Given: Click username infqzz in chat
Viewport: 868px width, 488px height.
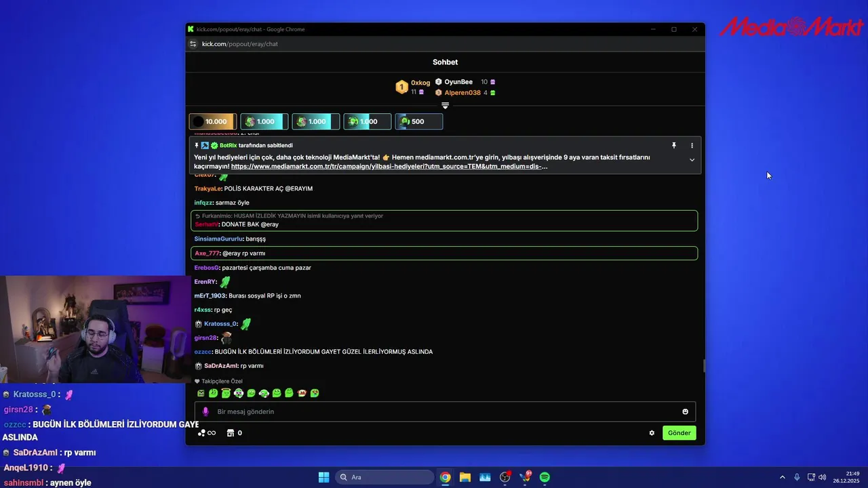Looking at the screenshot, I should [203, 203].
